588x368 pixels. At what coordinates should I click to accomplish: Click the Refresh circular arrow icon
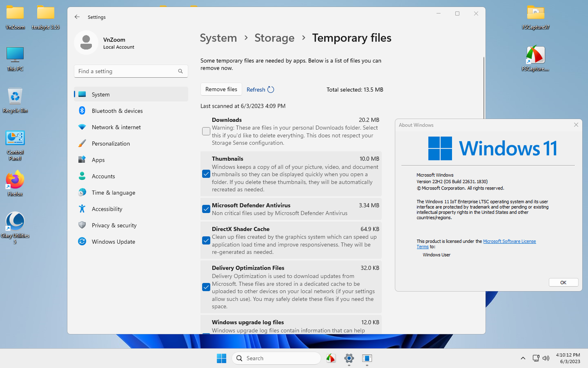click(271, 90)
